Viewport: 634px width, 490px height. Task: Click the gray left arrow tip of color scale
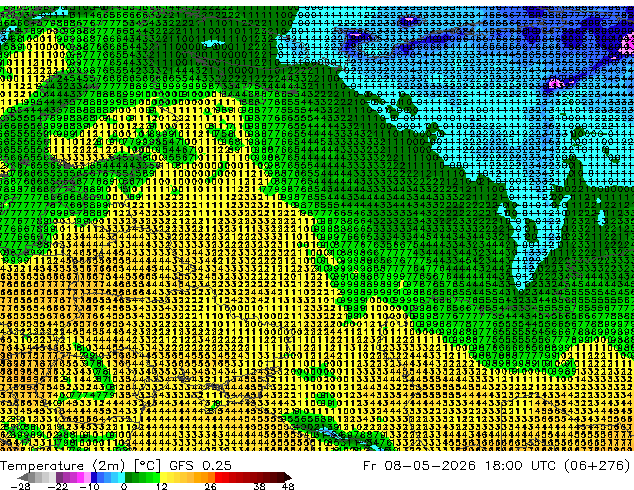(22, 477)
